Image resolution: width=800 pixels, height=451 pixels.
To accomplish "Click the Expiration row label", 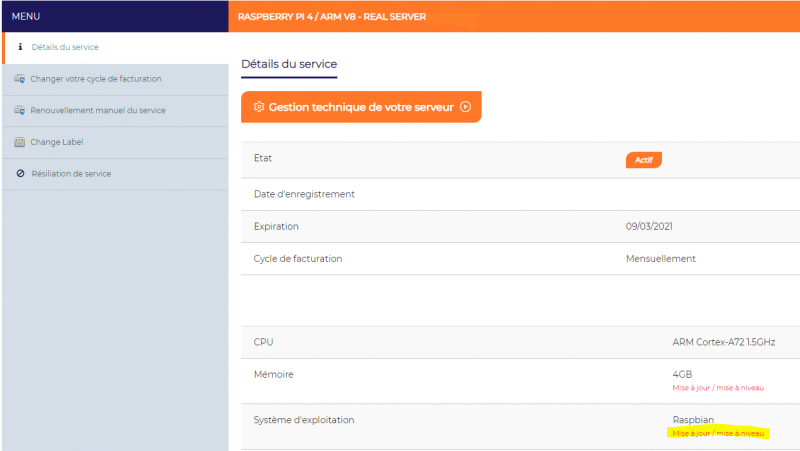I will pos(276,227).
